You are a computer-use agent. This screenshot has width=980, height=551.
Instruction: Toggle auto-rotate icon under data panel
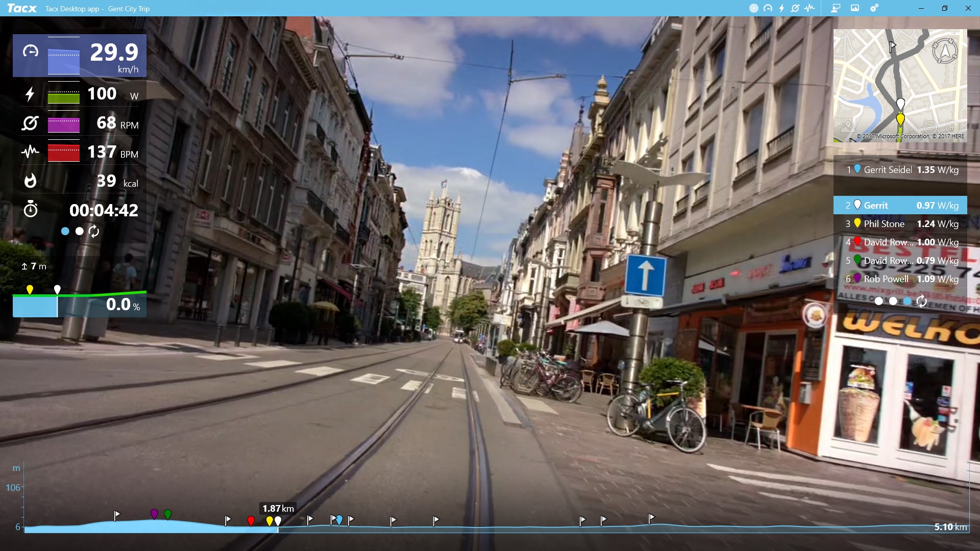point(94,231)
